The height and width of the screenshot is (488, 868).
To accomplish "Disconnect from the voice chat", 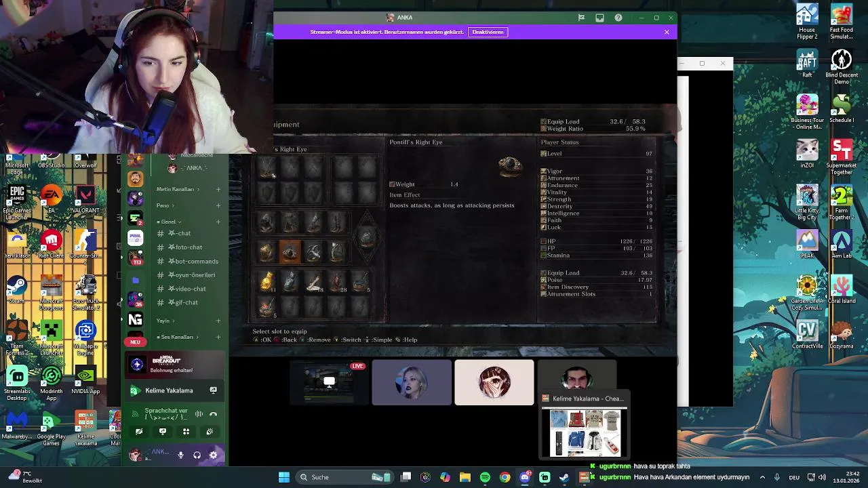I will click(213, 413).
